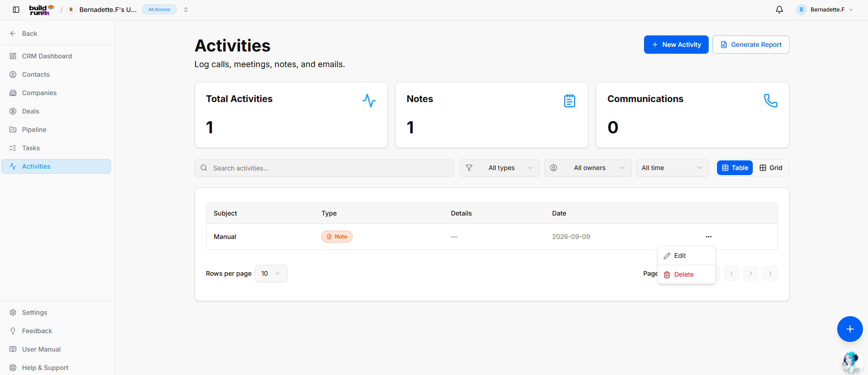The image size is (868, 375).
Task: Open Companies in sidebar
Action: pyautogui.click(x=56, y=93)
